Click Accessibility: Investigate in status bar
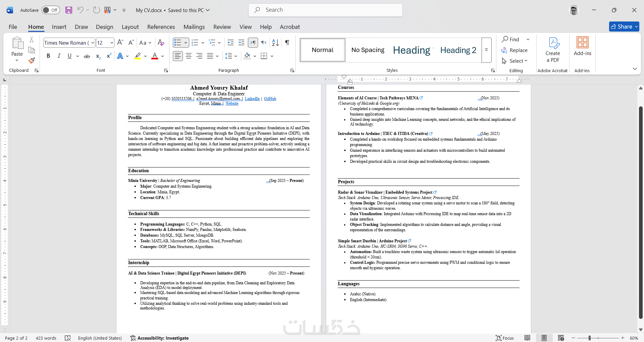 point(159,338)
